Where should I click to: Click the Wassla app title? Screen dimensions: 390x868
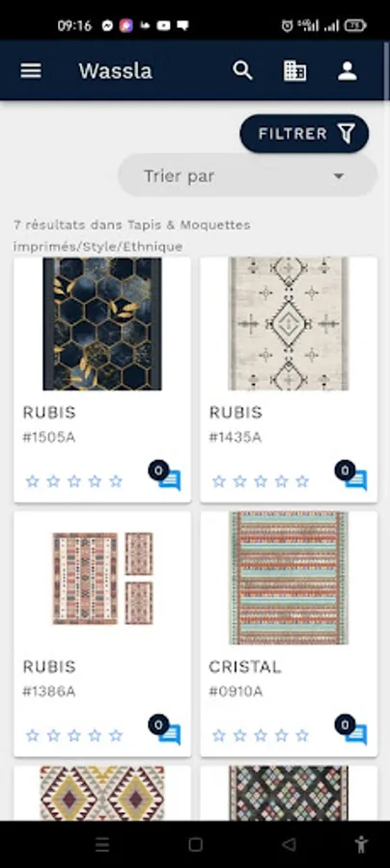pyautogui.click(x=115, y=70)
